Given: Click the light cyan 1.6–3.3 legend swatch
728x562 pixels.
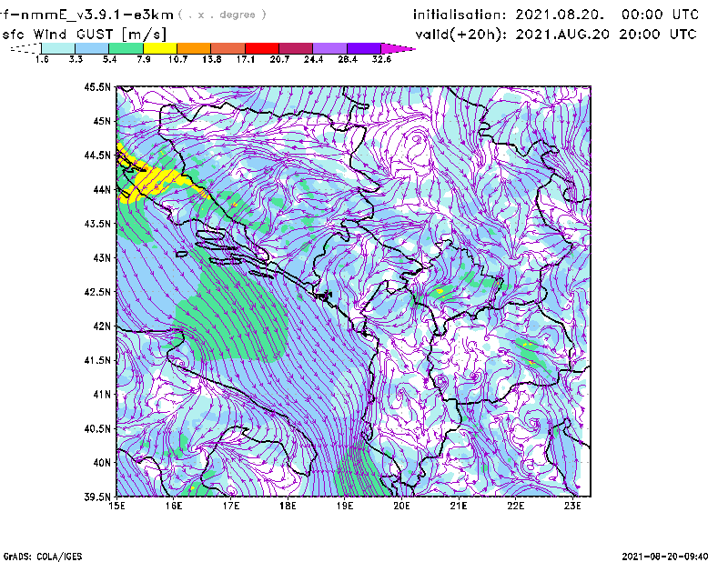Looking at the screenshot, I should tap(58, 48).
